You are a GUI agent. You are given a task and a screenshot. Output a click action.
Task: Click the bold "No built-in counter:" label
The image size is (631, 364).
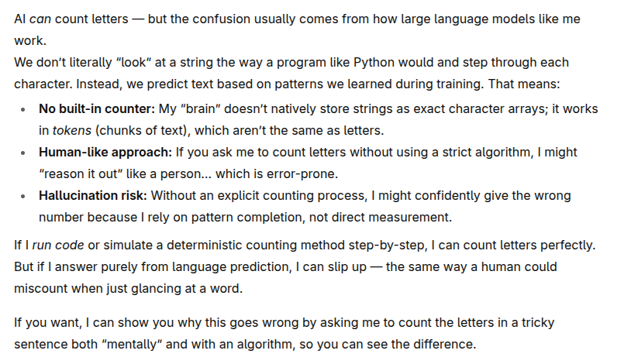click(97, 109)
